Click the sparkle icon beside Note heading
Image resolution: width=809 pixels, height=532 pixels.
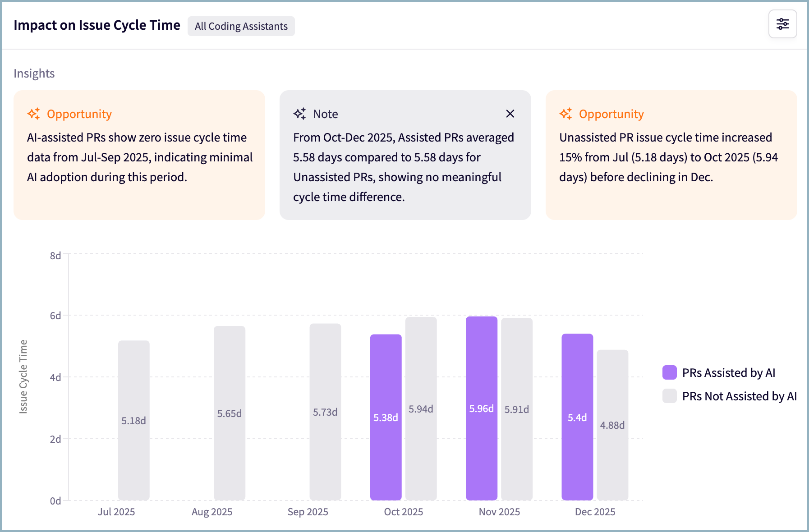coord(300,114)
